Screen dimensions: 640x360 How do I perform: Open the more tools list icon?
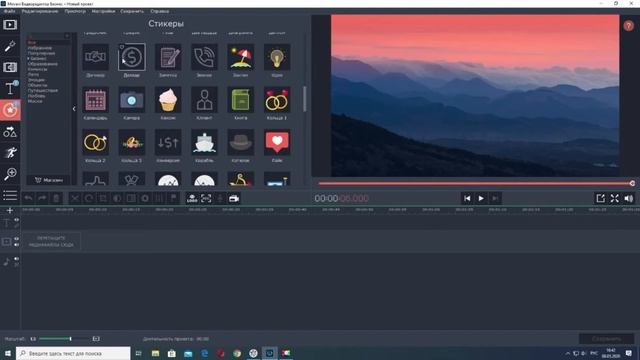coord(10,195)
